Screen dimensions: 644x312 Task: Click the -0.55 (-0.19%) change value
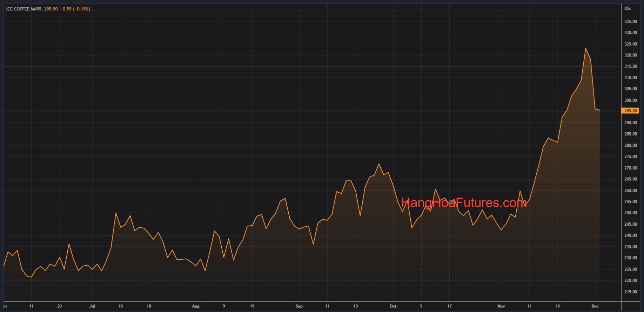pyautogui.click(x=75, y=9)
